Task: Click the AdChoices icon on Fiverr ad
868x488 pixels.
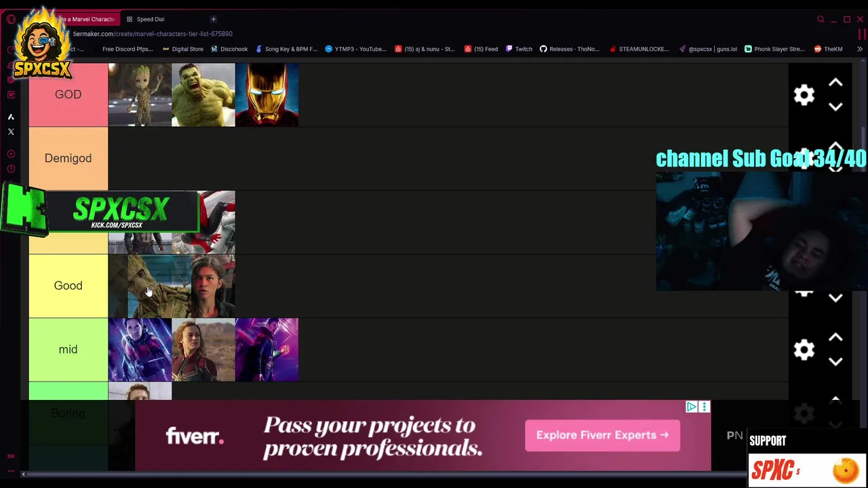Action: pyautogui.click(x=691, y=407)
